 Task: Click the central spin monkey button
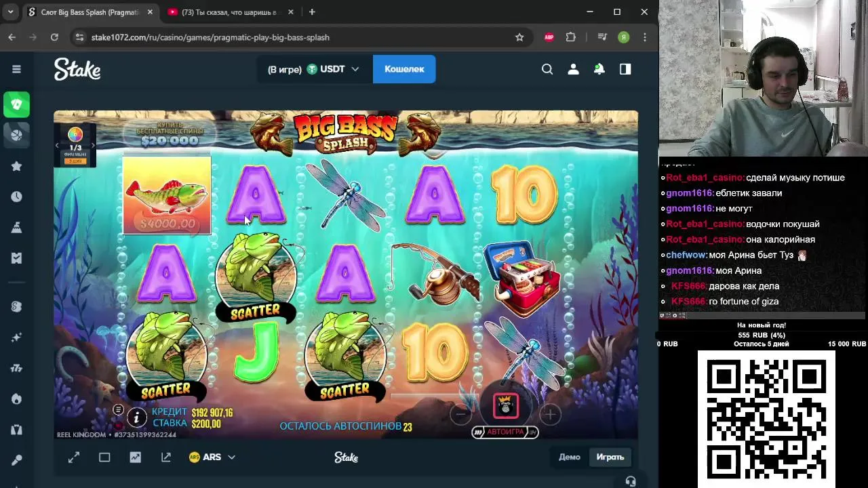point(505,406)
